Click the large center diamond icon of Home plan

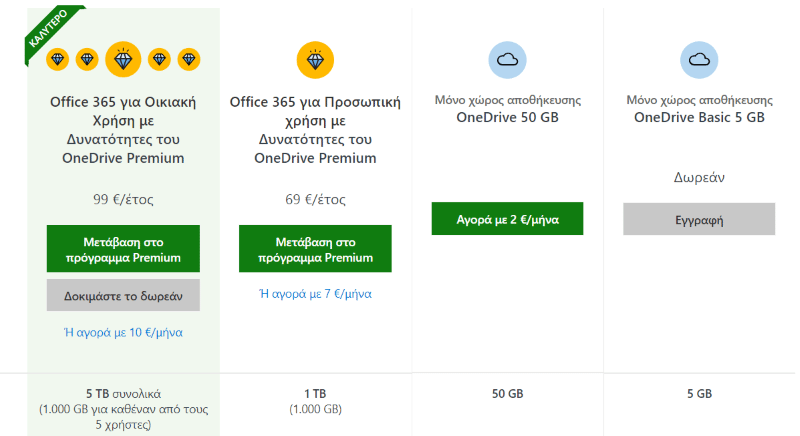tap(123, 60)
